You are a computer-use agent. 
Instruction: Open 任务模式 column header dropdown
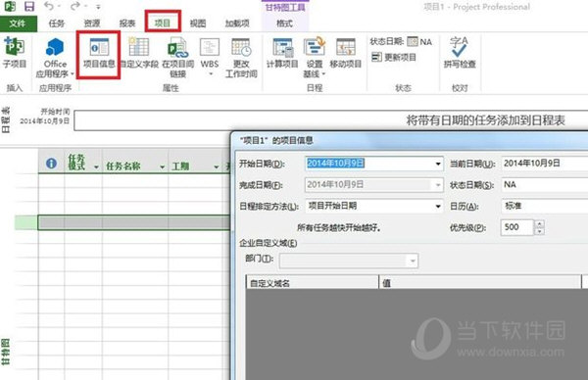(x=96, y=167)
